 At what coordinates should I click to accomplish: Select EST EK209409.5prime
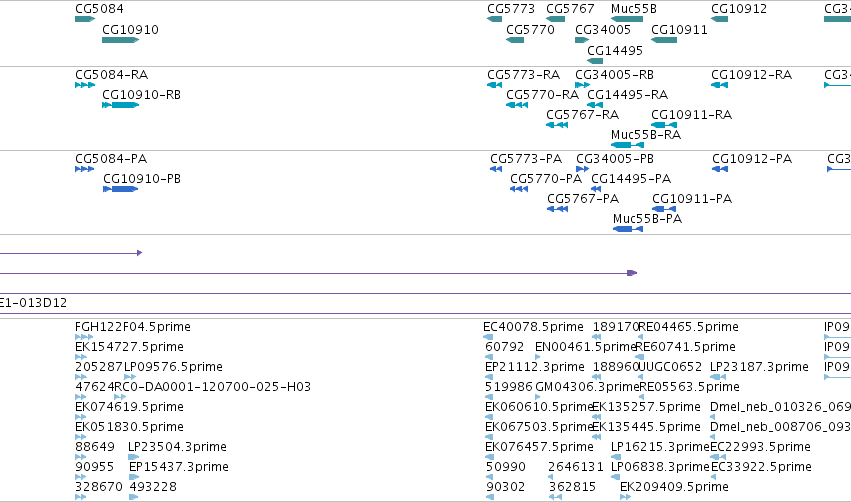pos(626,497)
